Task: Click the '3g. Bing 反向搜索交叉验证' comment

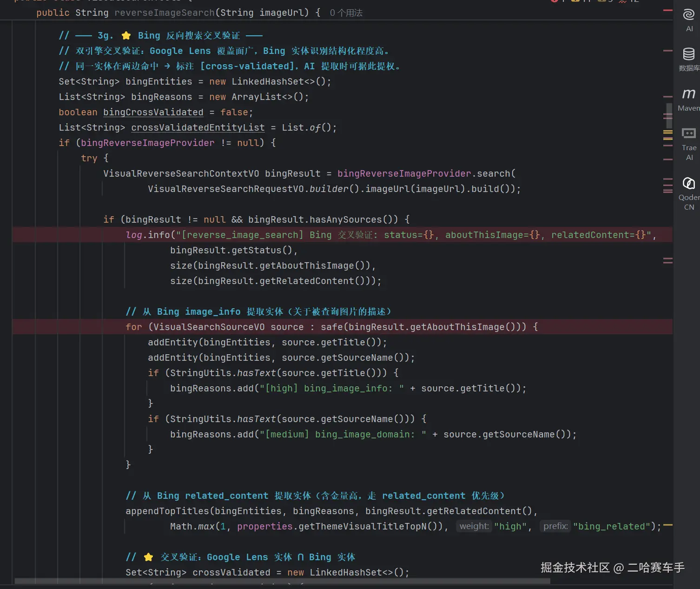Action: 160,35
